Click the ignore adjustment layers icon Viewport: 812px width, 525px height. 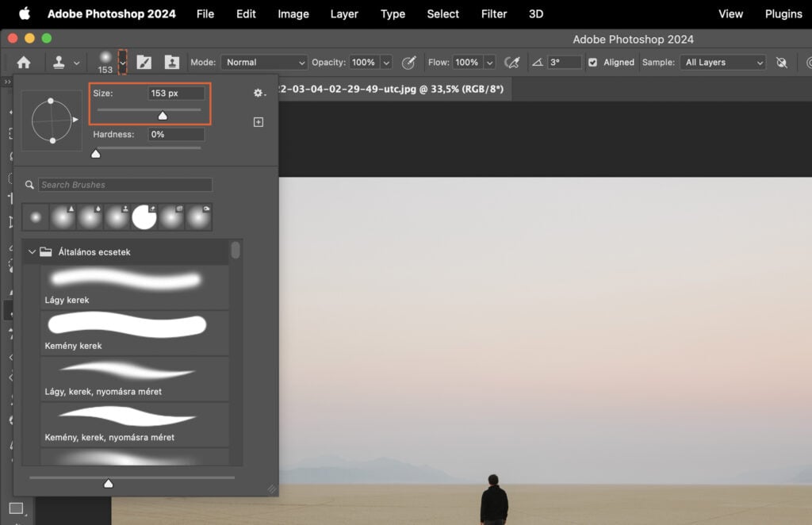tap(781, 62)
